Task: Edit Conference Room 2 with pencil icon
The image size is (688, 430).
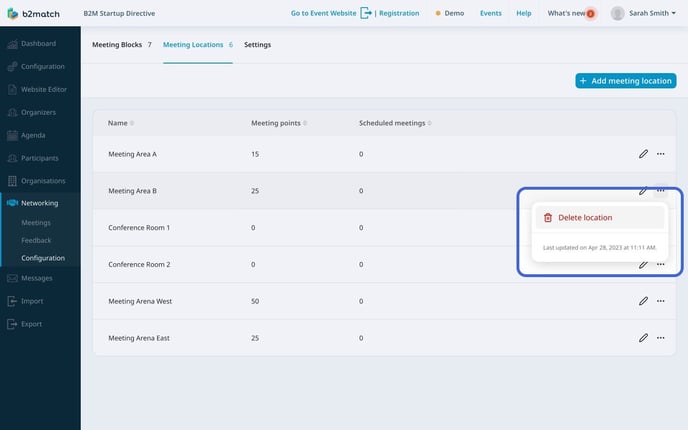Action: tap(643, 265)
